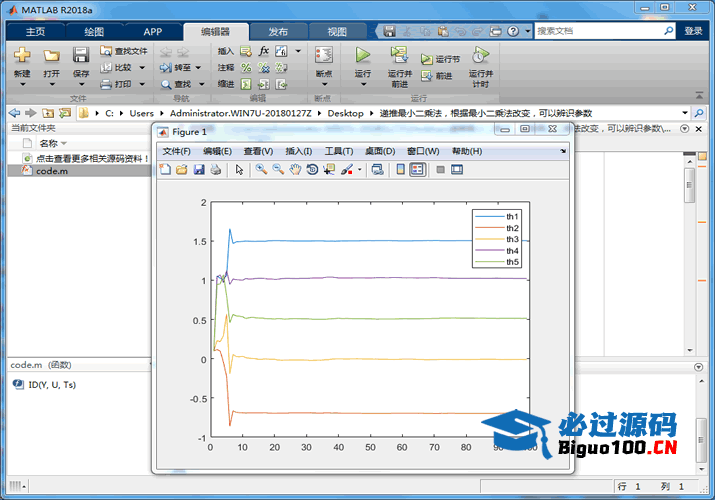Image resolution: width=715 pixels, height=500 pixels.
Task: Toggle the Insert Colorbar button in Figure
Action: [400, 170]
